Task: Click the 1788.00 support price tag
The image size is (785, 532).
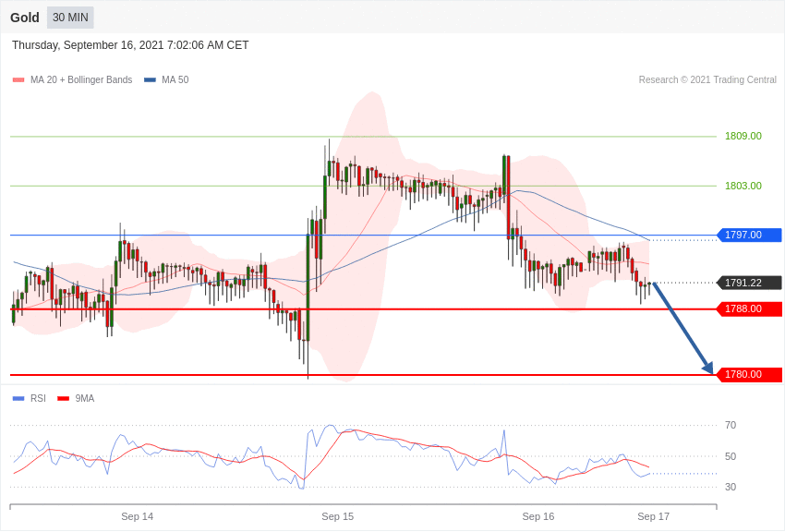Action: [749, 308]
